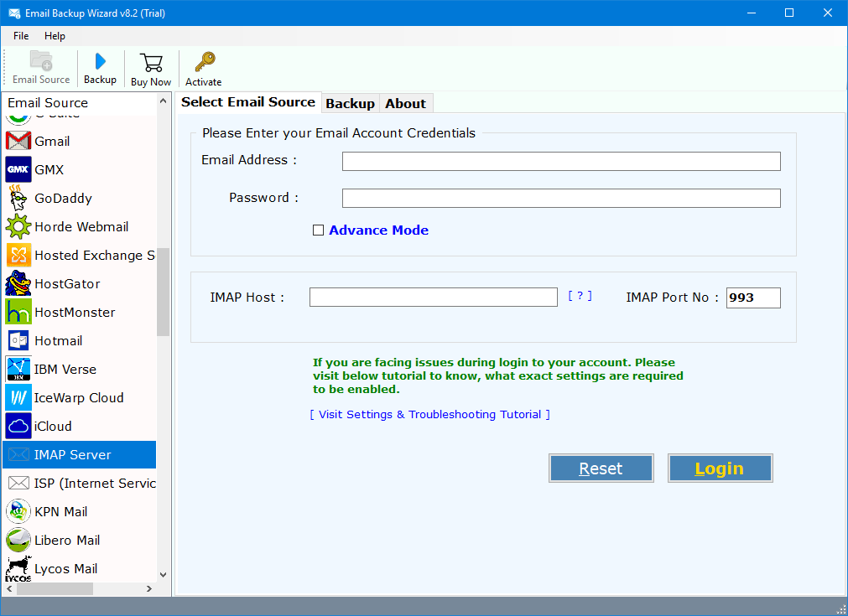Click the Advance Mode label text
The image size is (848, 616).
tap(378, 230)
